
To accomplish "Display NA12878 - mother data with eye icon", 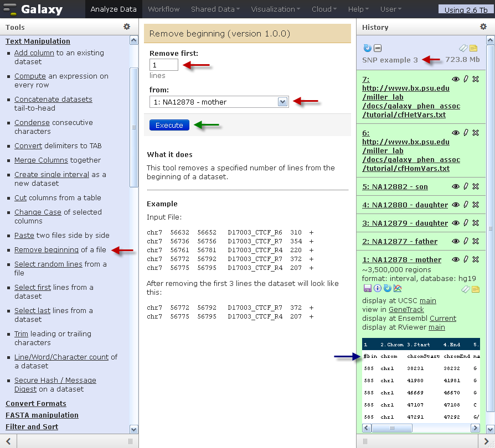I will 456,259.
